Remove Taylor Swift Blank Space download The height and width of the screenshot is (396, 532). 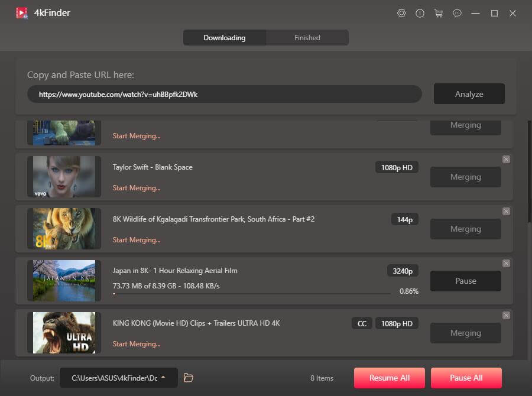(506, 160)
